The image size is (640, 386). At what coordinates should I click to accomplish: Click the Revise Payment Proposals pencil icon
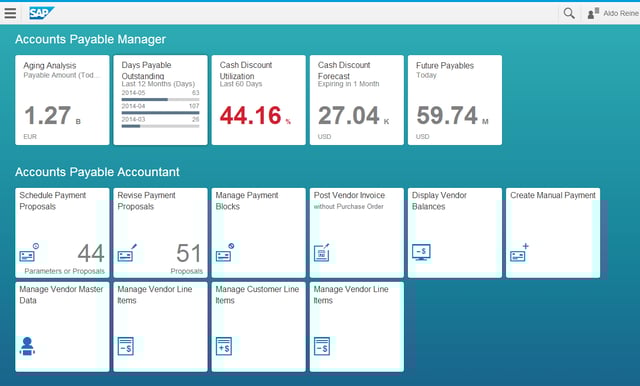(x=127, y=253)
